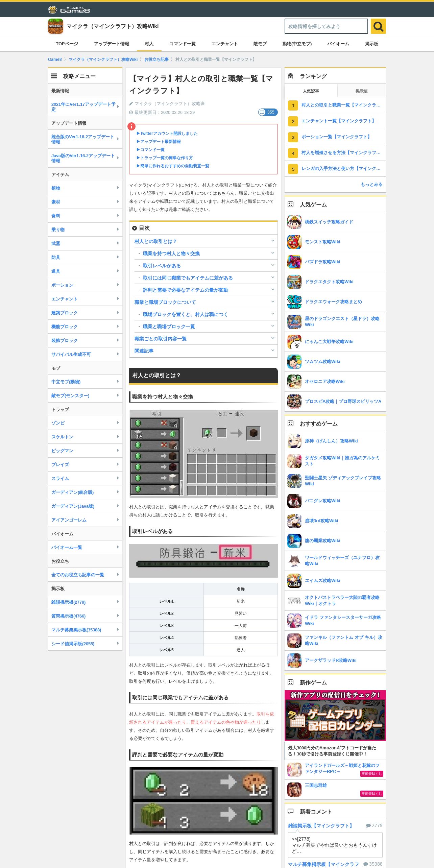Viewport: 434px width, 868px height.
Task: Open ドラクエタクト攻略Wiki game icon
Action: 294,282
